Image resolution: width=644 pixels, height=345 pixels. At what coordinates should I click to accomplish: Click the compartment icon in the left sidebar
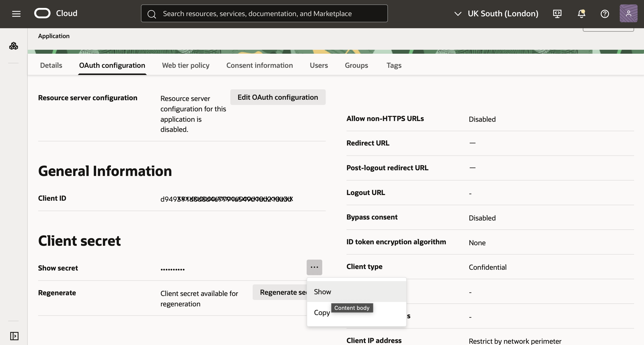pos(14,46)
